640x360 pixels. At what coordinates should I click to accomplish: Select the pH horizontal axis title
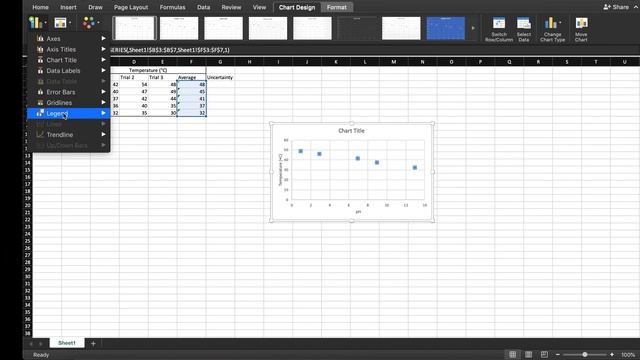[358, 211]
